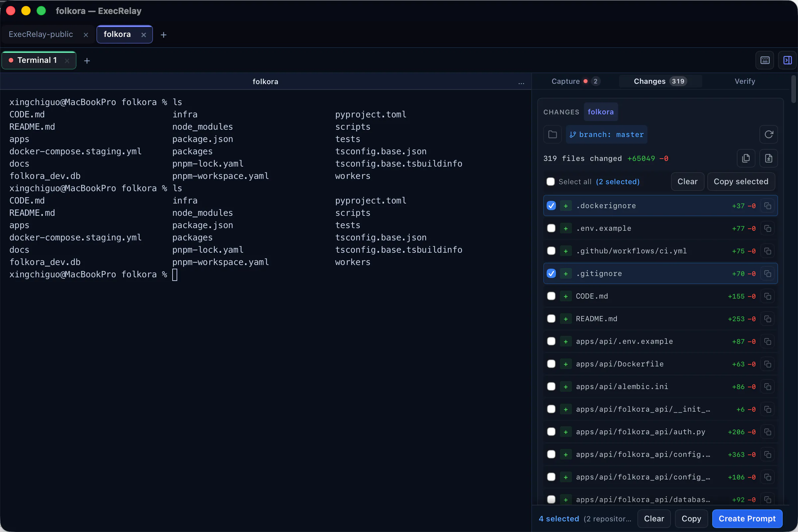Check the .env.example checkbox

(551, 228)
